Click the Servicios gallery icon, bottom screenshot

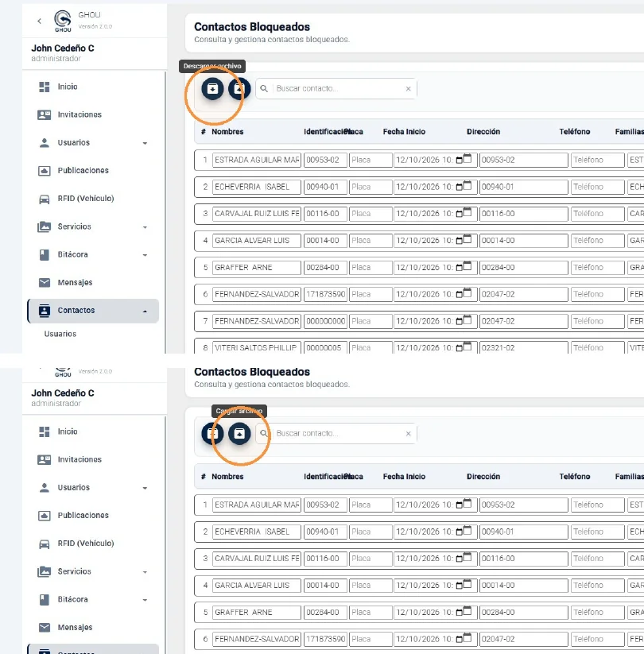(45, 571)
